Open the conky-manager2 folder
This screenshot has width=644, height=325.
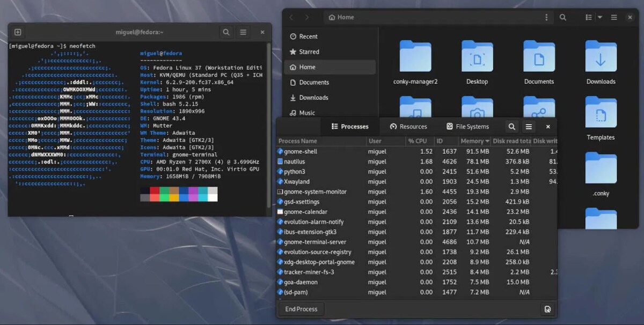tap(415, 63)
